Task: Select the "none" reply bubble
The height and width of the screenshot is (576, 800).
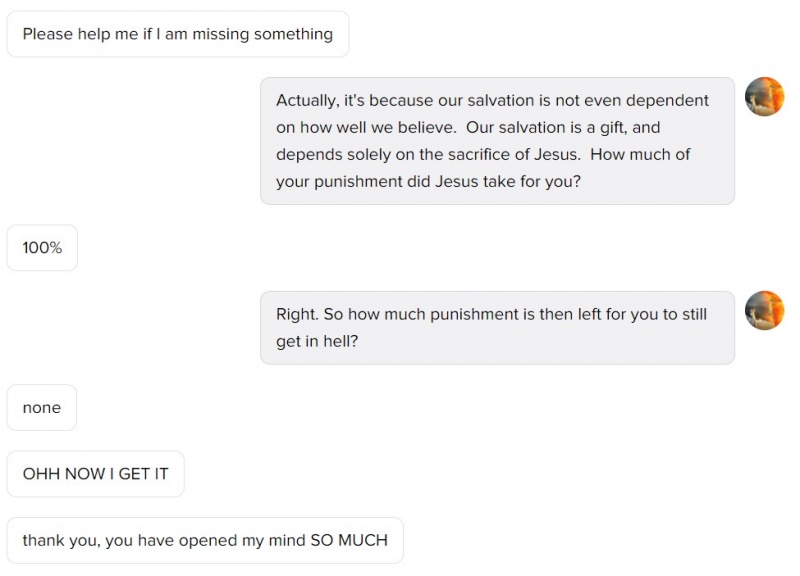Action: click(x=42, y=408)
